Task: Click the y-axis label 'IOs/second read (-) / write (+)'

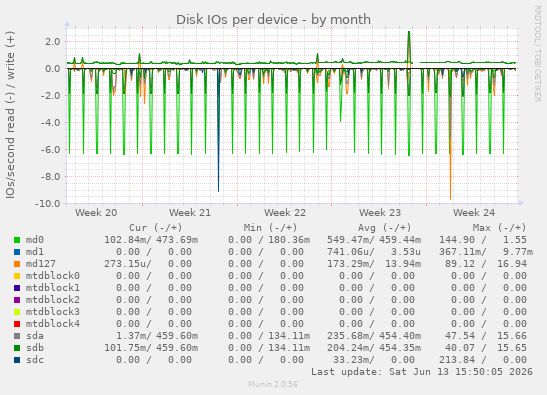Action: click(x=10, y=115)
